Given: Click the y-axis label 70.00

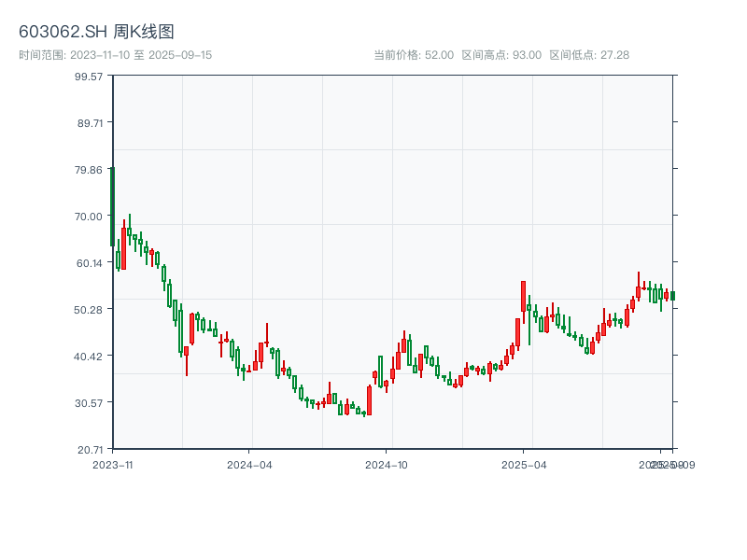Looking at the screenshot, I should [x=89, y=217].
